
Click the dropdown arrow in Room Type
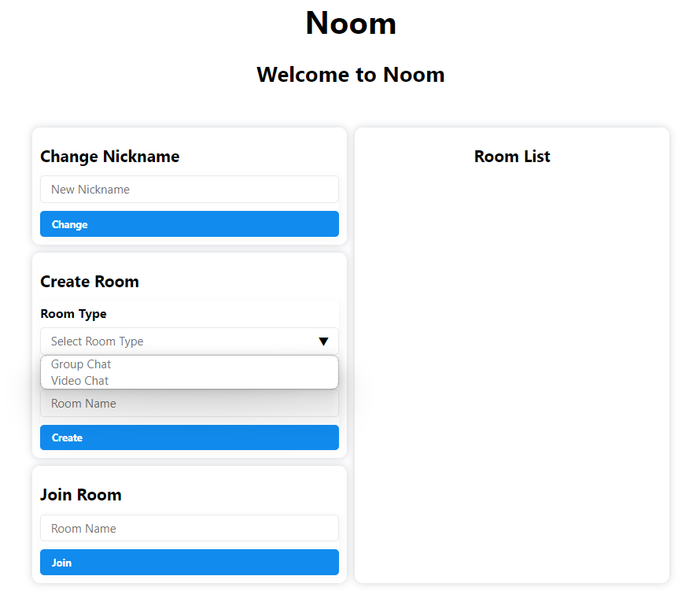[x=323, y=341]
